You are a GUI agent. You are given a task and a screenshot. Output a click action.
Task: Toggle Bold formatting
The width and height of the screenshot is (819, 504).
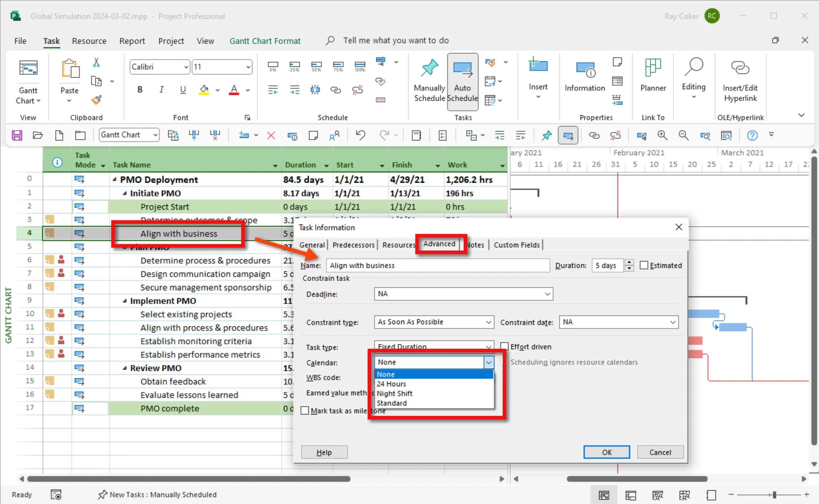pos(140,90)
